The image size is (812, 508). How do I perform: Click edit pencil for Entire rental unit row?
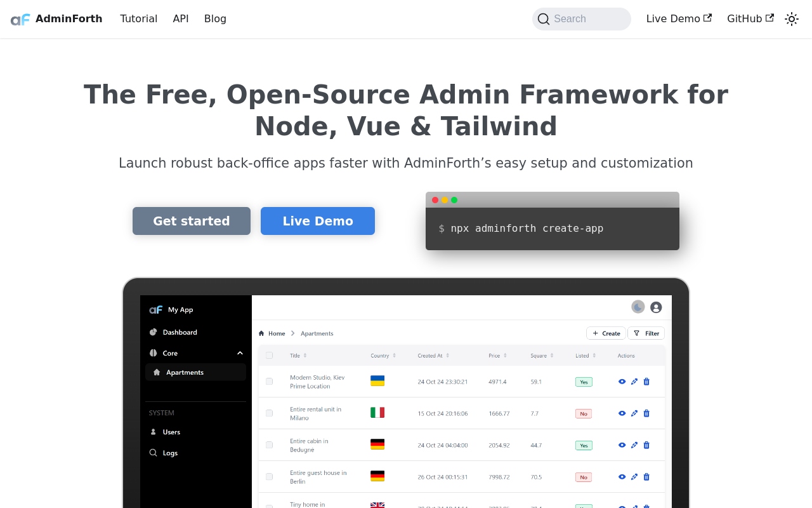click(x=634, y=413)
